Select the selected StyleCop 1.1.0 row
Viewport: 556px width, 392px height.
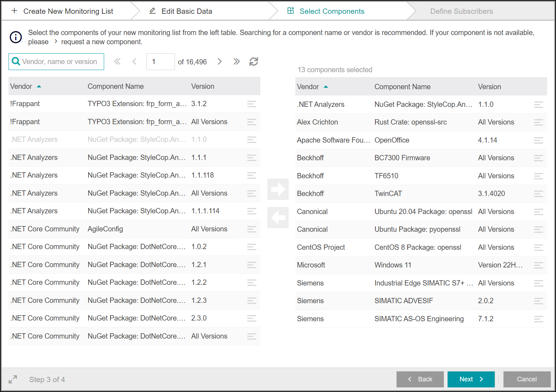pyautogui.click(x=421, y=104)
